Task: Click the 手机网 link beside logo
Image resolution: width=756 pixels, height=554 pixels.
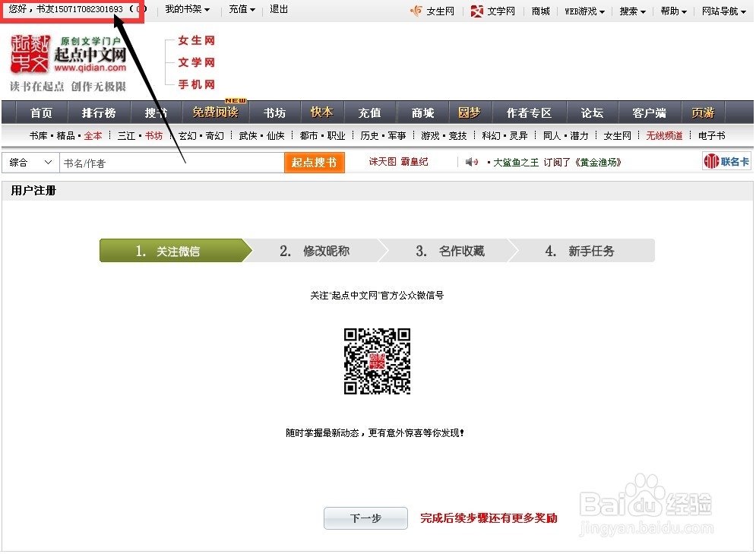Action: 196,84
